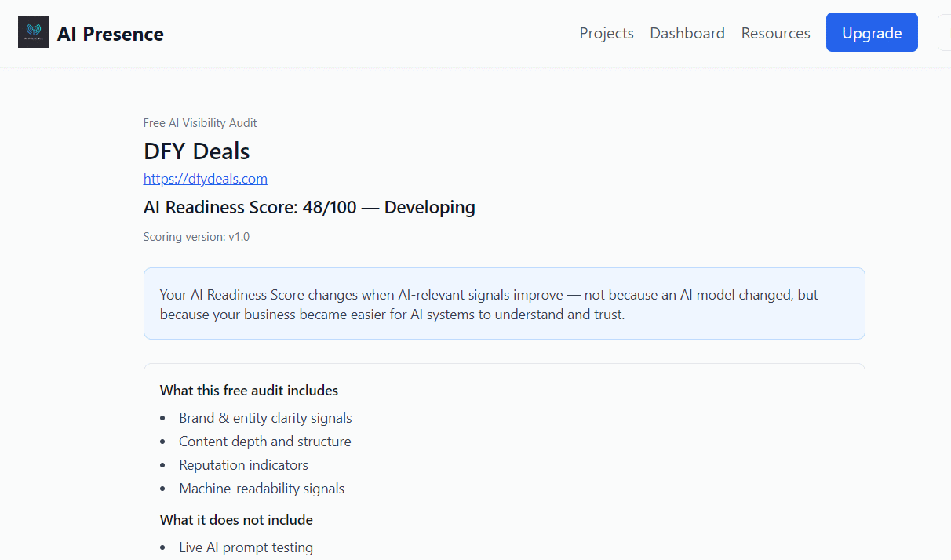Click the DFY Deals heading
Viewport: 951px width, 560px height.
(196, 151)
